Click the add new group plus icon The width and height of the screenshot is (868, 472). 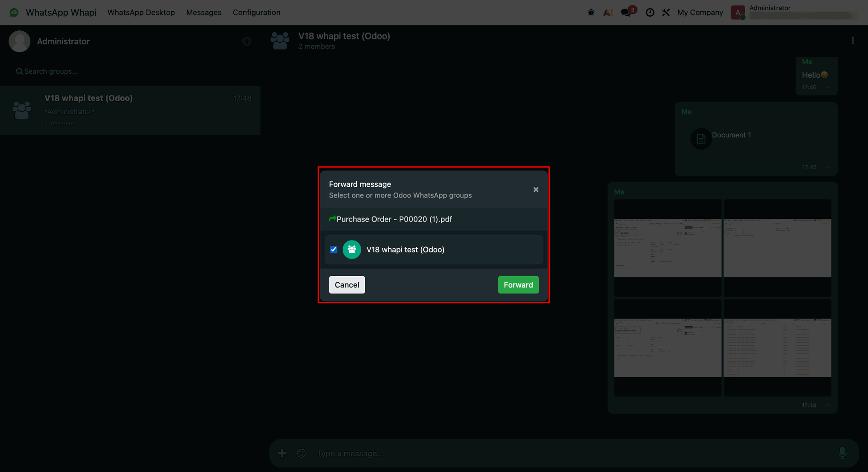pos(247,42)
